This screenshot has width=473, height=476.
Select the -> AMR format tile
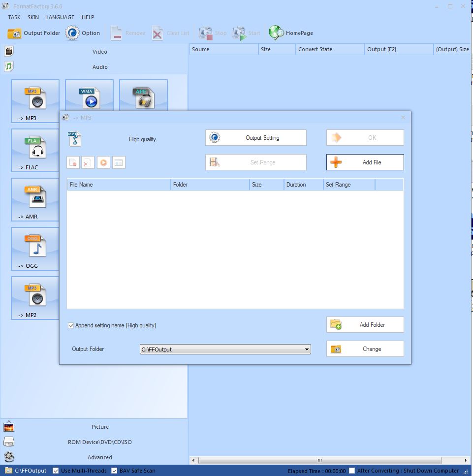click(35, 199)
